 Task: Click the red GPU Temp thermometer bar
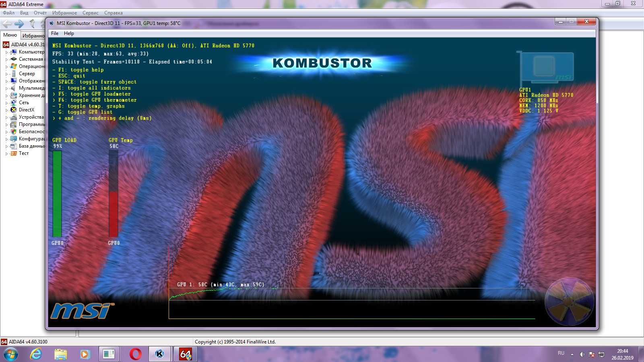coord(114,194)
